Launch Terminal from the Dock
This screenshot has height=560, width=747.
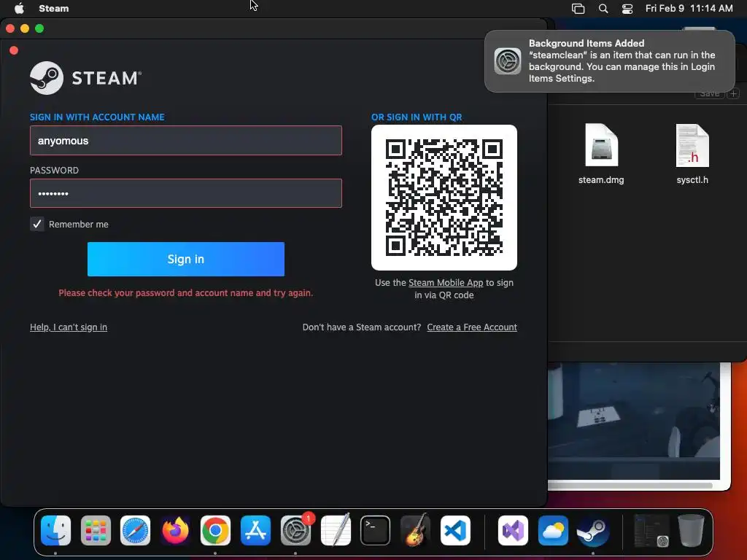[376, 530]
